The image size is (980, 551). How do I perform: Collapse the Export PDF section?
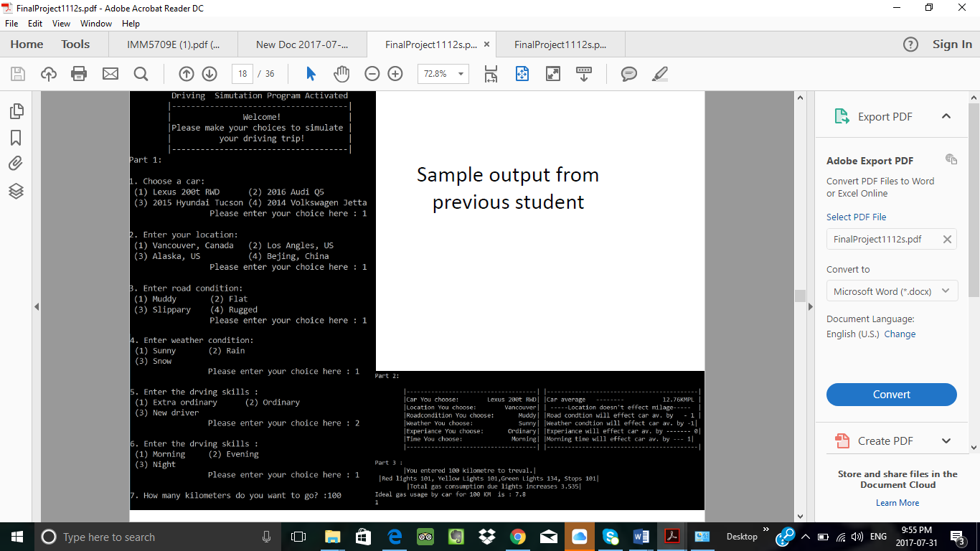point(946,117)
